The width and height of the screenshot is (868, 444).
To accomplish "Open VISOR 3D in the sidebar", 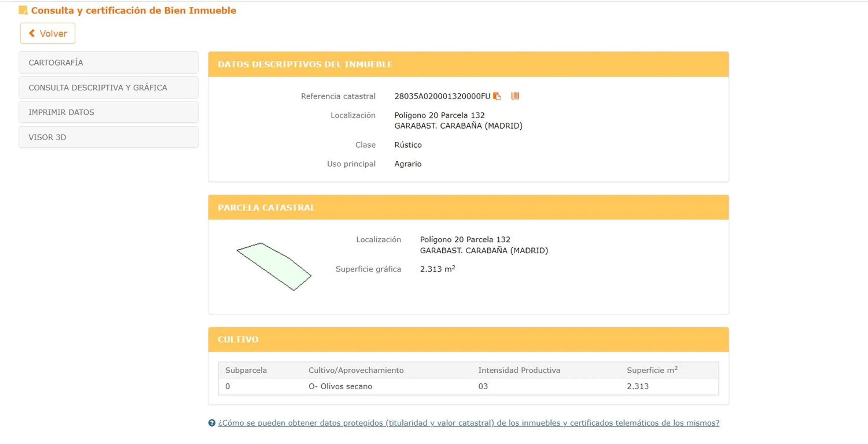I will (x=108, y=137).
